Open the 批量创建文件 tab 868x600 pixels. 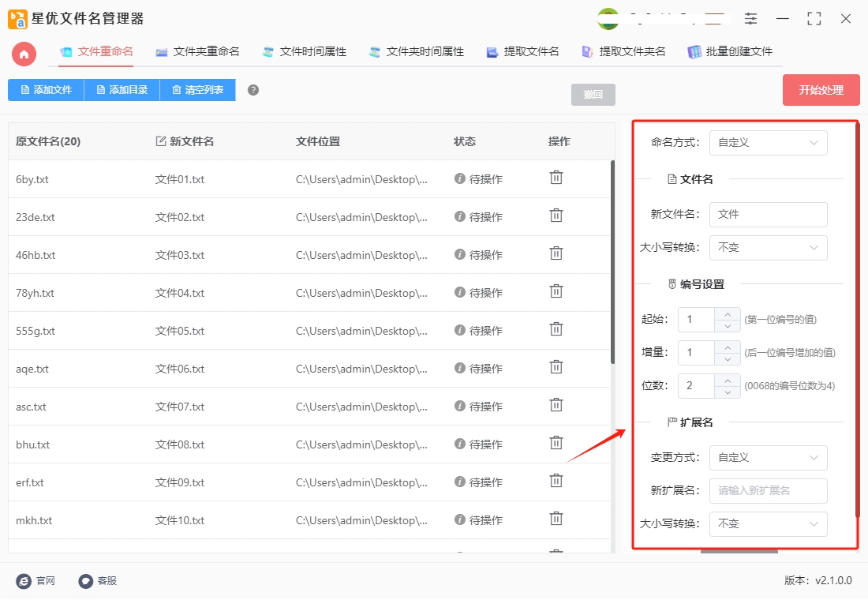730,52
